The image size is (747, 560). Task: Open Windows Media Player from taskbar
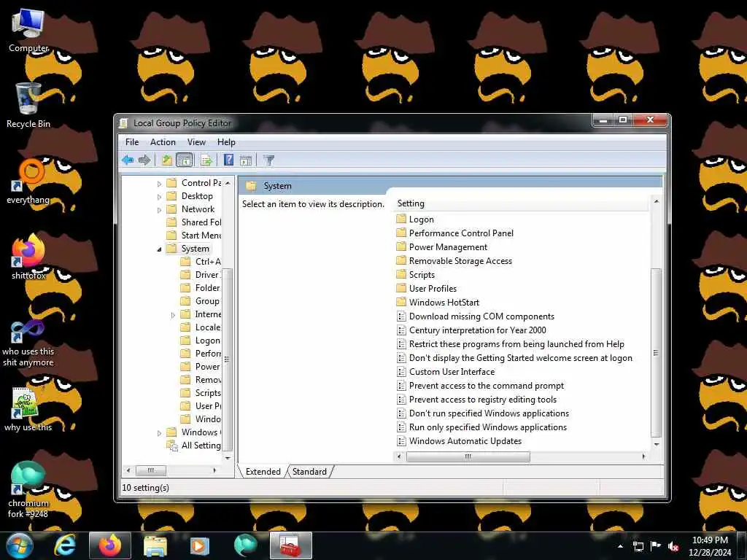click(x=200, y=545)
